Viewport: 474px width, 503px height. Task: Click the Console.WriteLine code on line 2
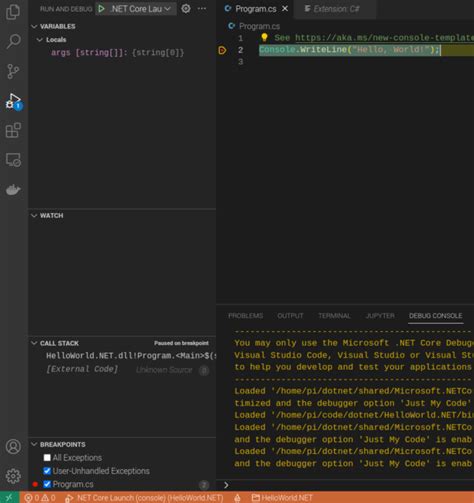click(x=349, y=50)
